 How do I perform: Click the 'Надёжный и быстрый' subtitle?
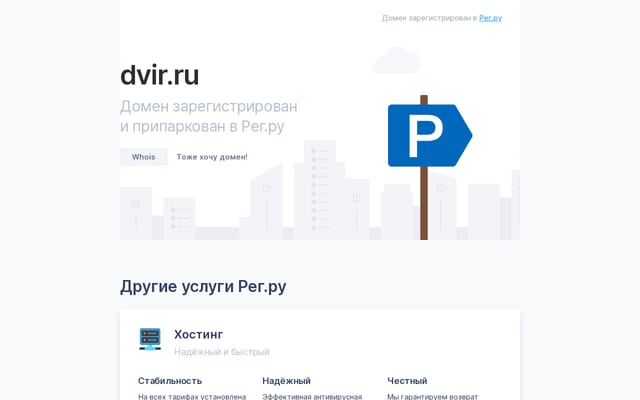(x=222, y=352)
